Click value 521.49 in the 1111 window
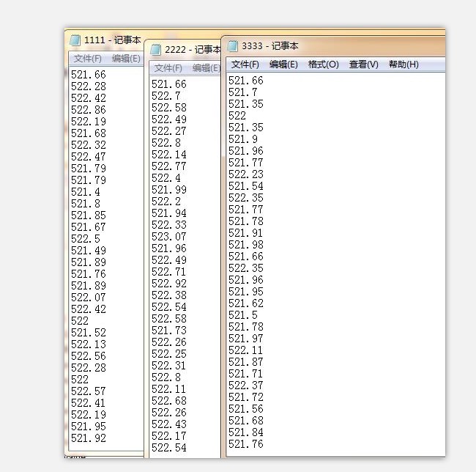 coord(89,251)
